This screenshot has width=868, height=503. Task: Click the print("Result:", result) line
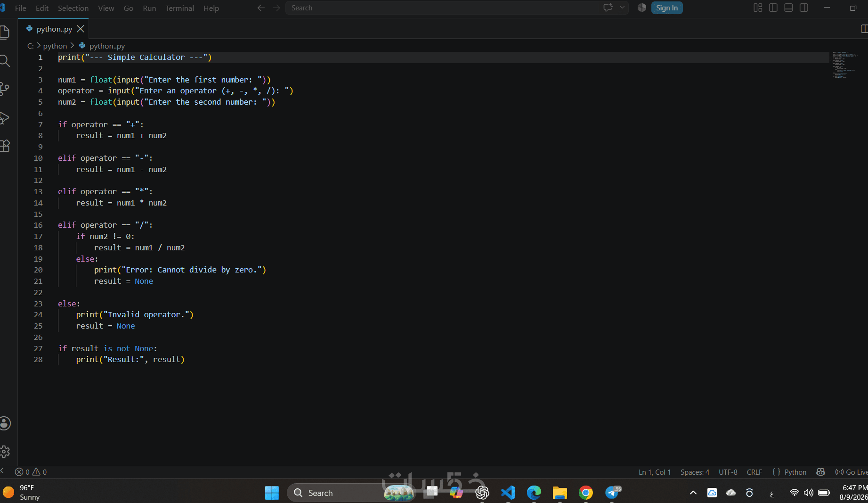pos(130,360)
